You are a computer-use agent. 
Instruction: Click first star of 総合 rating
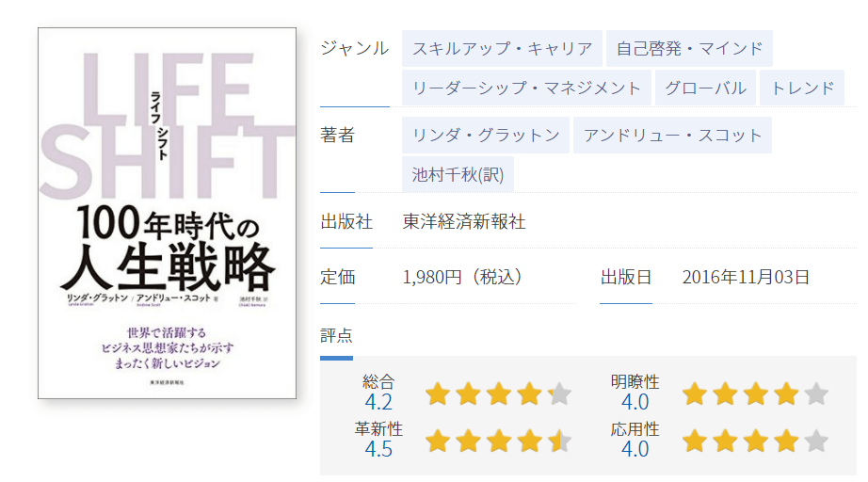pos(438,394)
